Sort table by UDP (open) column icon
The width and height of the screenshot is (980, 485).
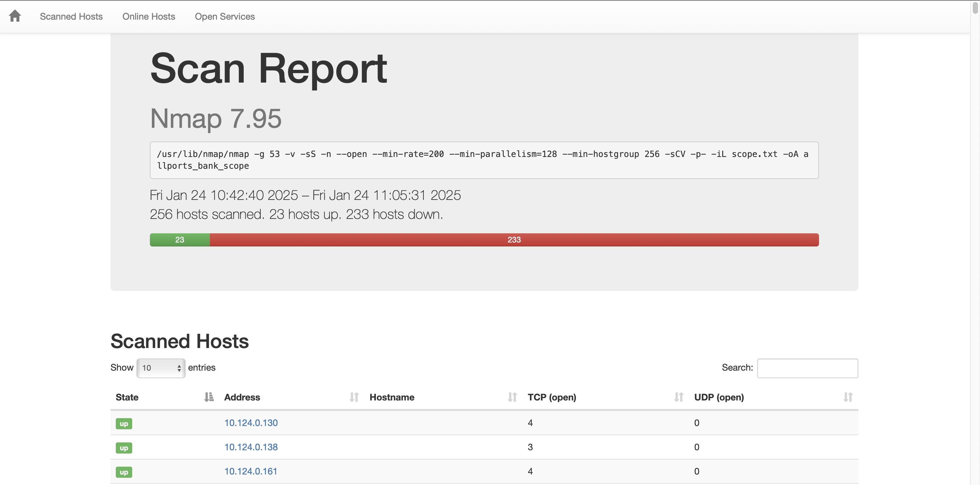[848, 397]
